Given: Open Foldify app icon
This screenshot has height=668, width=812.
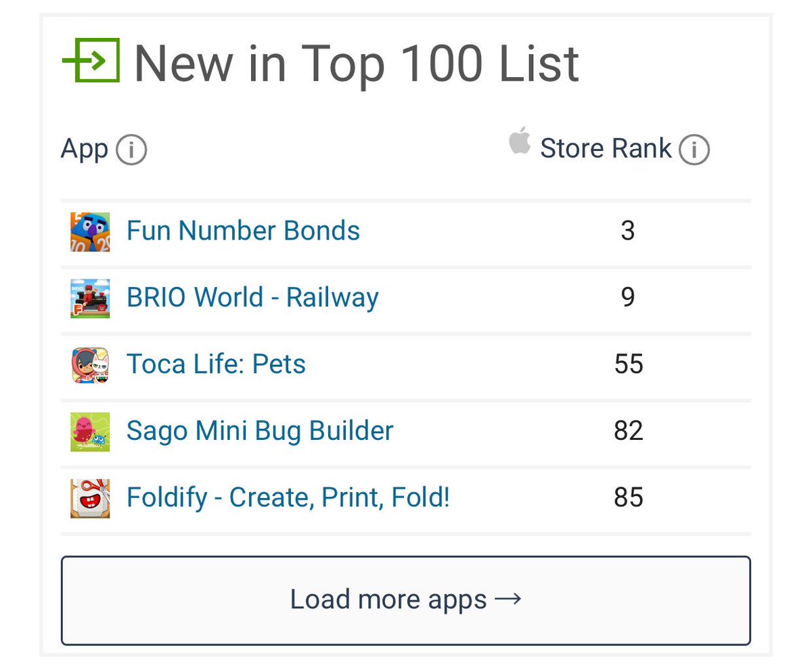Looking at the screenshot, I should [90, 499].
